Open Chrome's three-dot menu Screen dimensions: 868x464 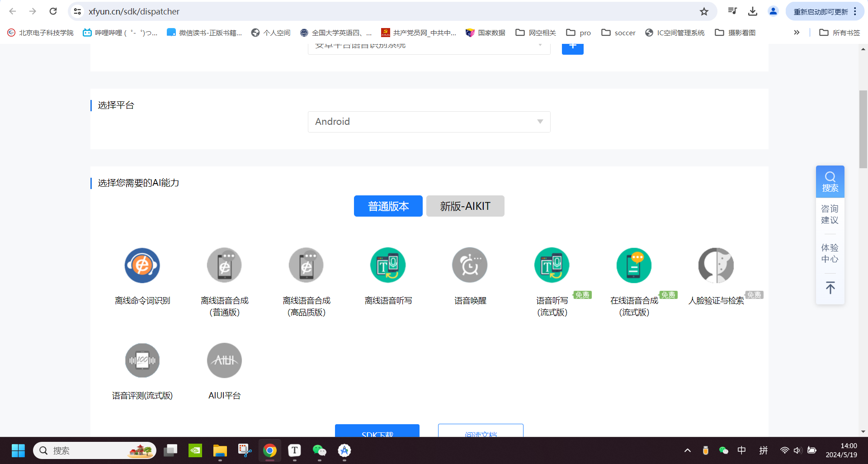tap(855, 11)
